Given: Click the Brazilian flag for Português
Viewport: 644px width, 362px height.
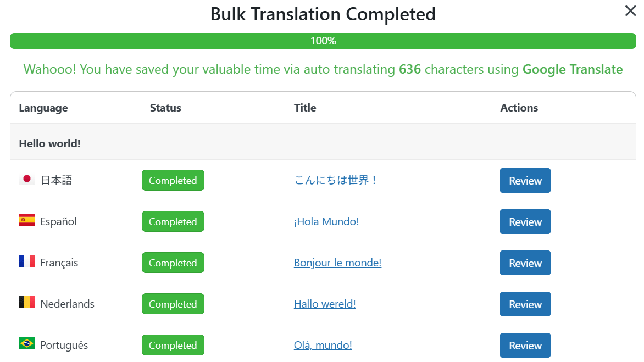Looking at the screenshot, I should tap(26, 344).
